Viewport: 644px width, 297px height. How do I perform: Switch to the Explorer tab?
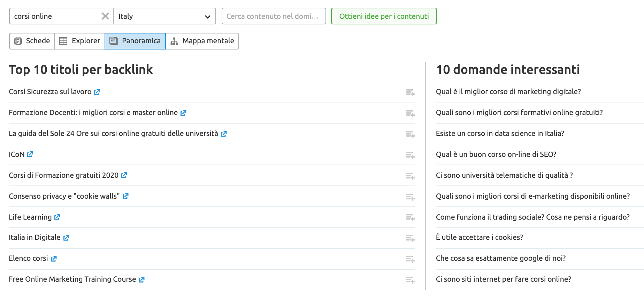click(x=80, y=41)
